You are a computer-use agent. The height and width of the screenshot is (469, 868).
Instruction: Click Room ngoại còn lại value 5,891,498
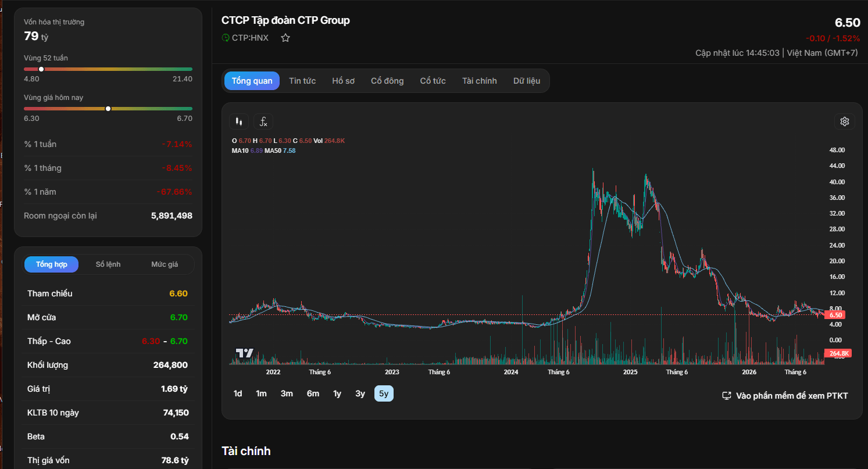click(x=172, y=216)
